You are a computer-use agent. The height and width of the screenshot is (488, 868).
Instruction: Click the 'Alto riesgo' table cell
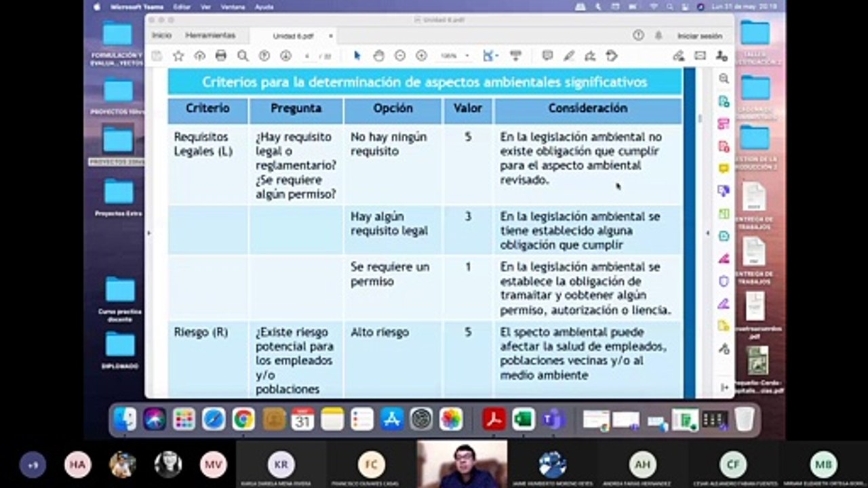point(392,360)
